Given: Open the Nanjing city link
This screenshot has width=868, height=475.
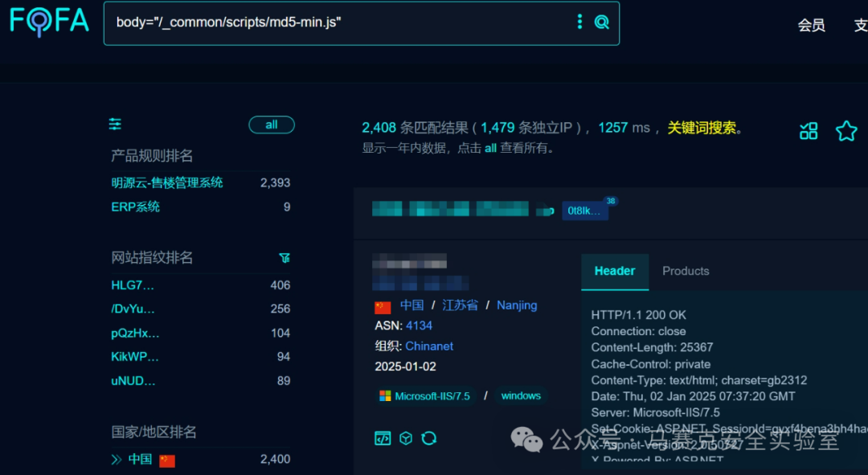Looking at the screenshot, I should click(x=517, y=305).
